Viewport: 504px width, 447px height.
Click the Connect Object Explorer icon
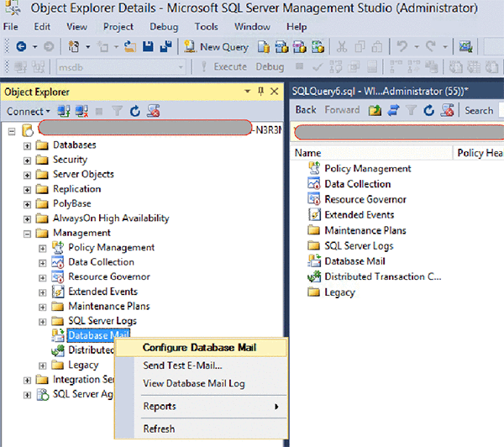[64, 111]
